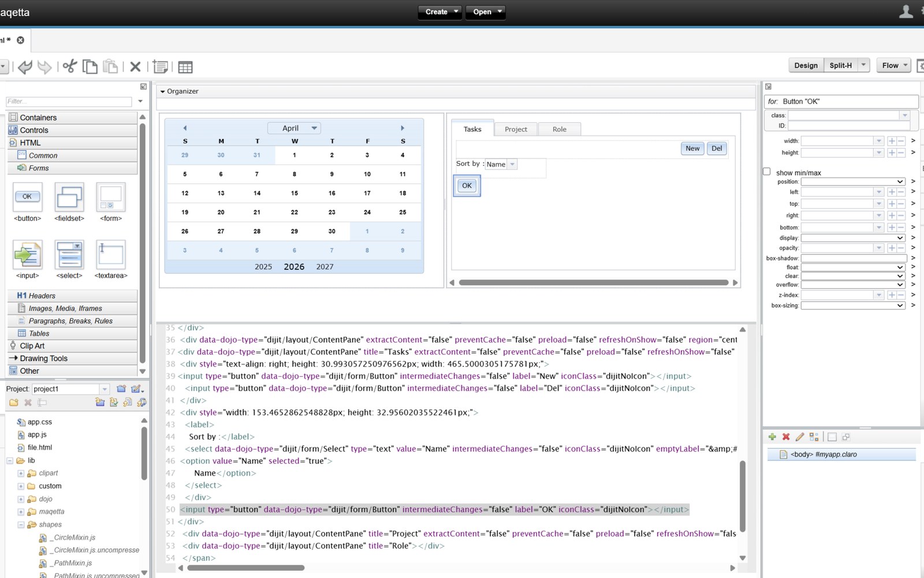
Task: Click green plus add-style-rule icon
Action: pyautogui.click(x=772, y=437)
